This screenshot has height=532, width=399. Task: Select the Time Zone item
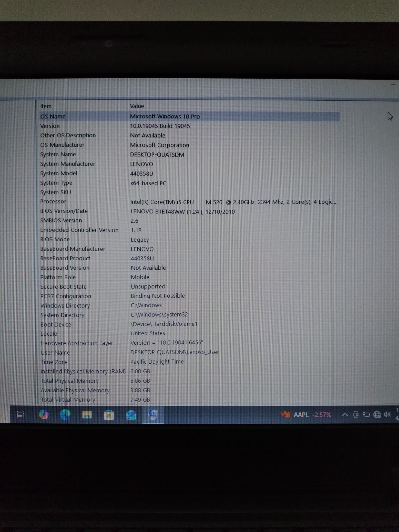click(54, 362)
